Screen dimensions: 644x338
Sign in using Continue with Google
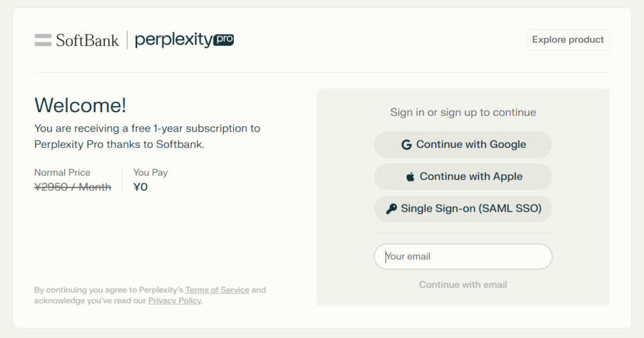463,145
